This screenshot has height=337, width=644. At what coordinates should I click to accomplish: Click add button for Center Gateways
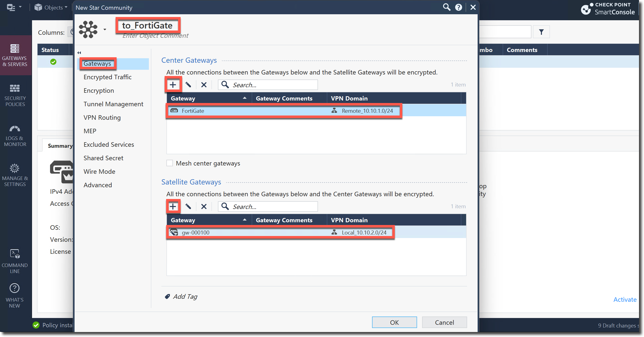pyautogui.click(x=173, y=85)
